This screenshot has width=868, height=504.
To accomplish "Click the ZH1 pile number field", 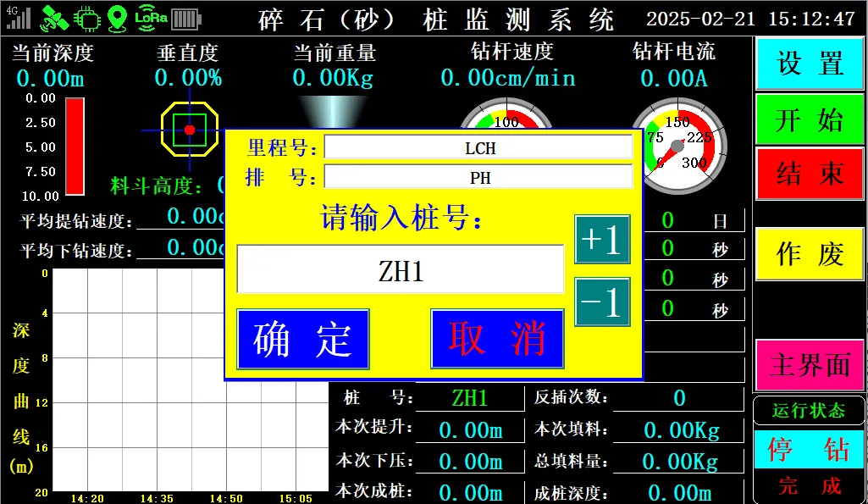I will (x=401, y=270).
